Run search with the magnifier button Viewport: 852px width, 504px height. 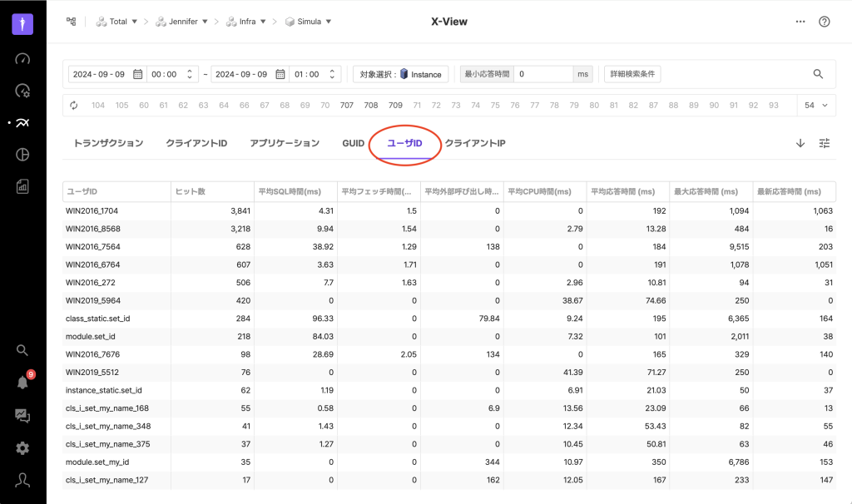point(818,74)
